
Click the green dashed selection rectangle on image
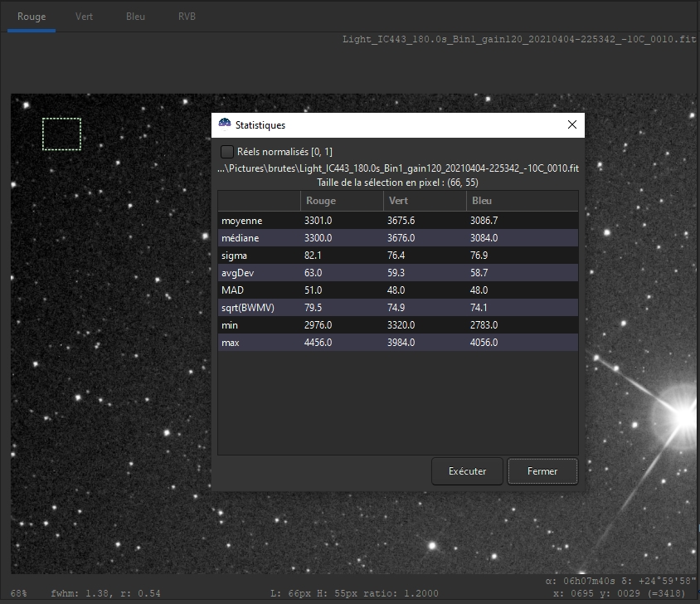coord(61,134)
